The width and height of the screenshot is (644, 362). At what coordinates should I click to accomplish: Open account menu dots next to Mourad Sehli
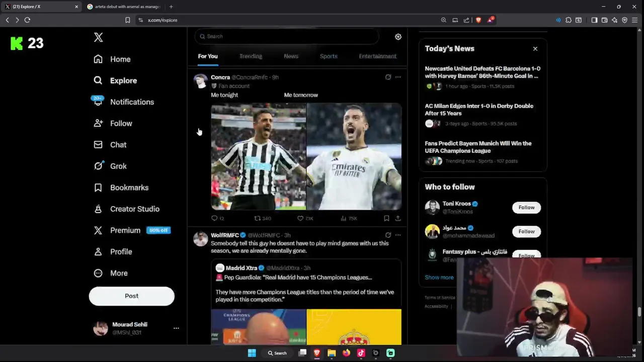click(176, 328)
